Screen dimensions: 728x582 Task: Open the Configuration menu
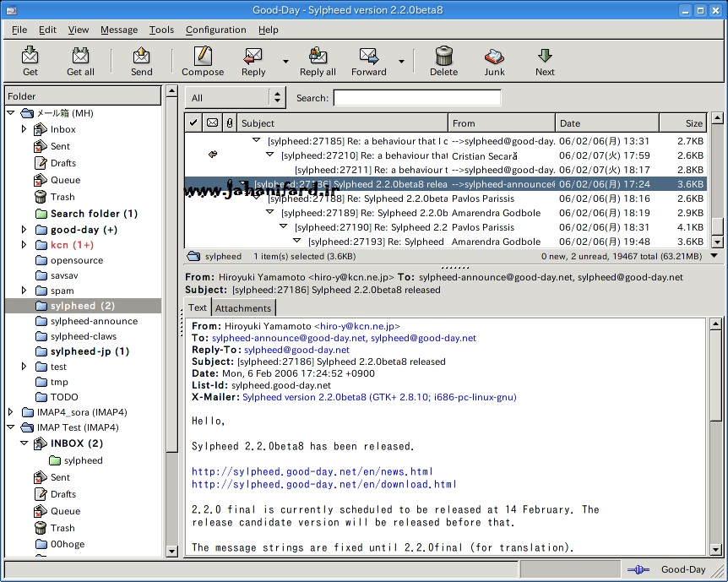tap(216, 30)
